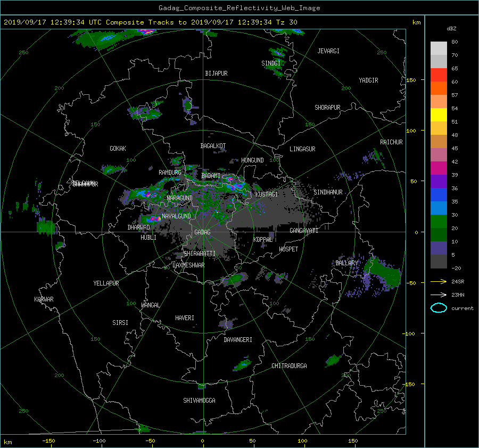Click the -150 label on bottom km axis
Image resolution: width=479 pixels, height=448 pixels.
[x=48, y=441]
